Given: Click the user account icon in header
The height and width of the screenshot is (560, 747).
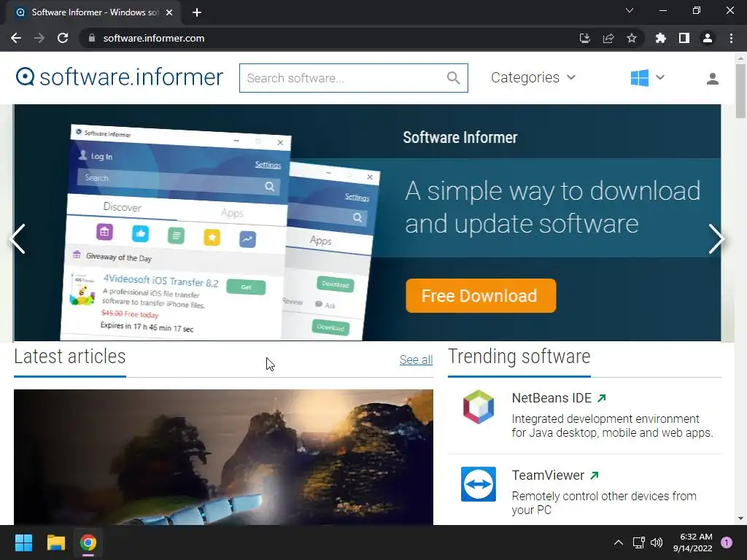Looking at the screenshot, I should coord(712,79).
